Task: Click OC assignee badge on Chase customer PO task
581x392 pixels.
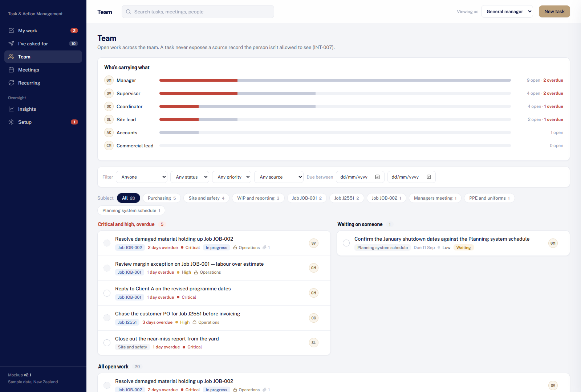Action: (314, 318)
